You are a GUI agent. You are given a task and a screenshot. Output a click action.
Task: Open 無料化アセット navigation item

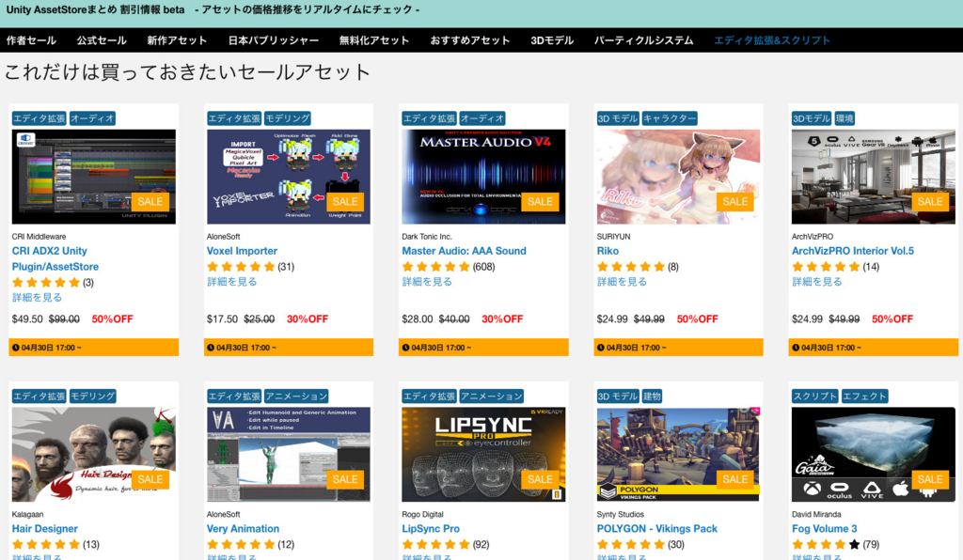point(374,40)
